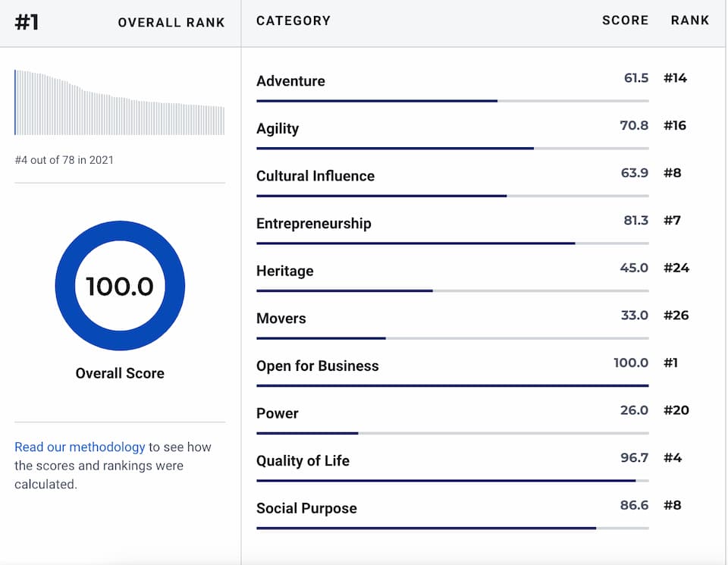Image resolution: width=728 pixels, height=565 pixels.
Task: Click the highlighted blue bar in rank histogram
Action: coord(15,102)
